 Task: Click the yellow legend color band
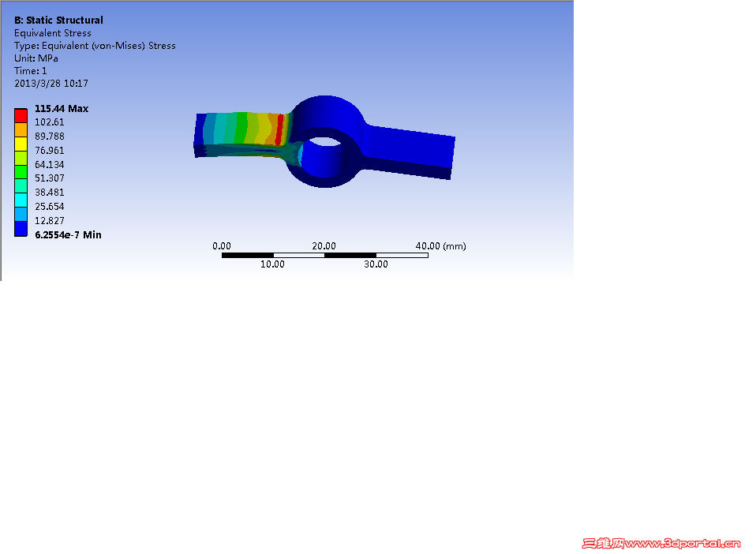click(x=21, y=144)
